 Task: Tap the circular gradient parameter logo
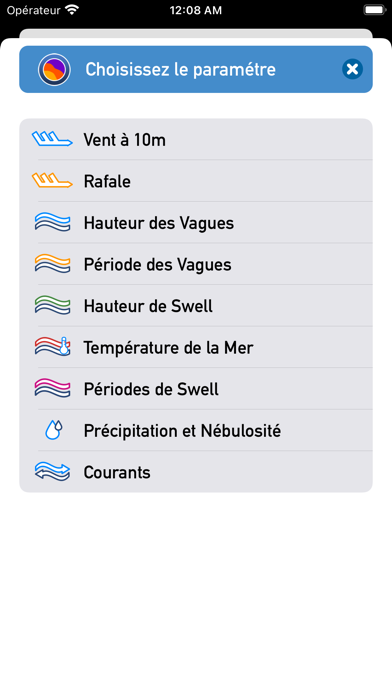[54, 70]
